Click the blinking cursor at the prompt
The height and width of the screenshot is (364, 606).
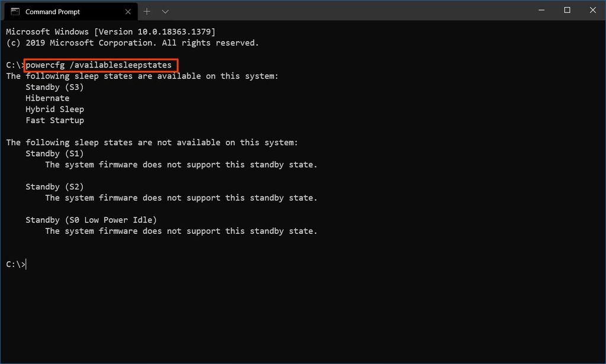click(x=26, y=264)
